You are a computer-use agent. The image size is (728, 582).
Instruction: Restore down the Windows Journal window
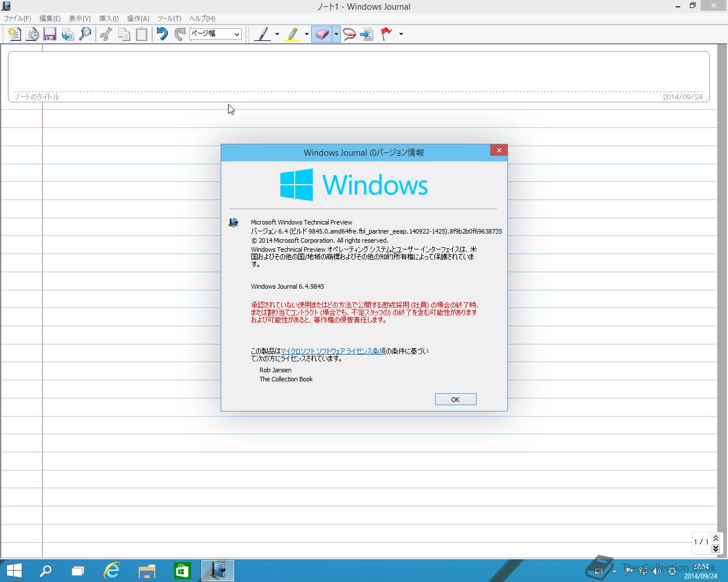[693, 6]
